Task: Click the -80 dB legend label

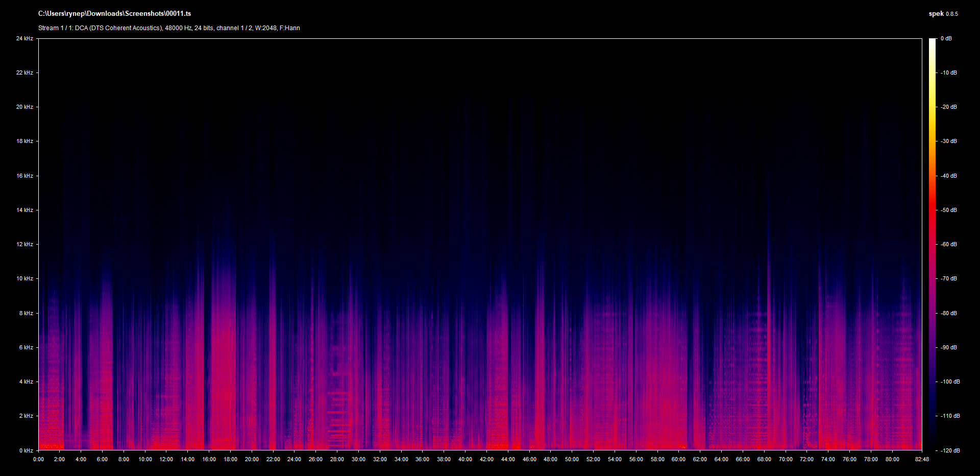Action: point(949,313)
